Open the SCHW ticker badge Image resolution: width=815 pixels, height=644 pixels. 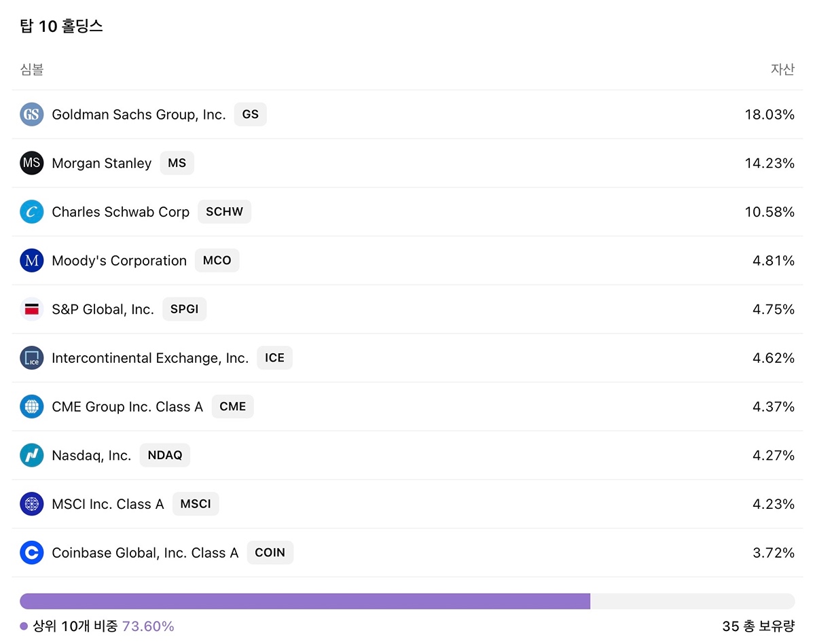coord(224,212)
